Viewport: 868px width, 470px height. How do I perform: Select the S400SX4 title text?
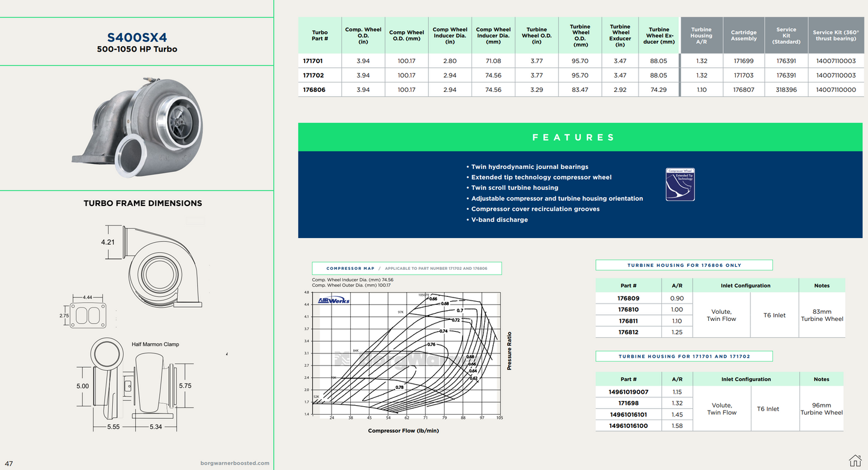pos(137,37)
